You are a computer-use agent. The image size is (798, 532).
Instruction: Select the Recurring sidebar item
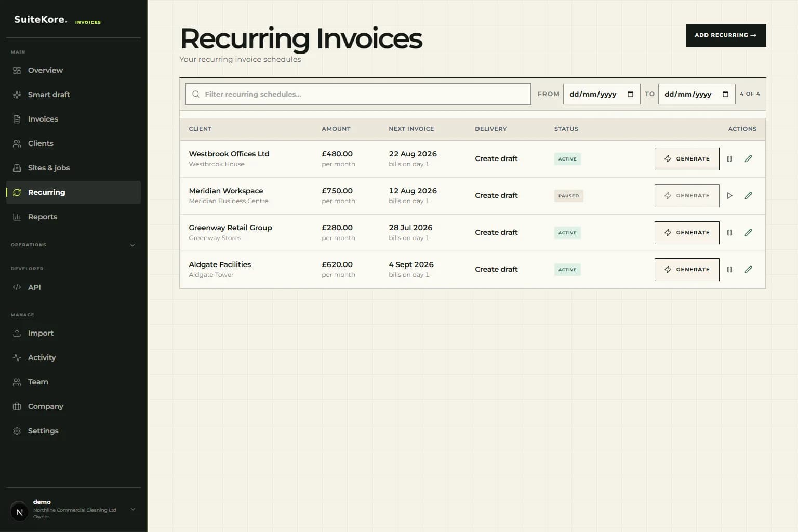coord(73,192)
